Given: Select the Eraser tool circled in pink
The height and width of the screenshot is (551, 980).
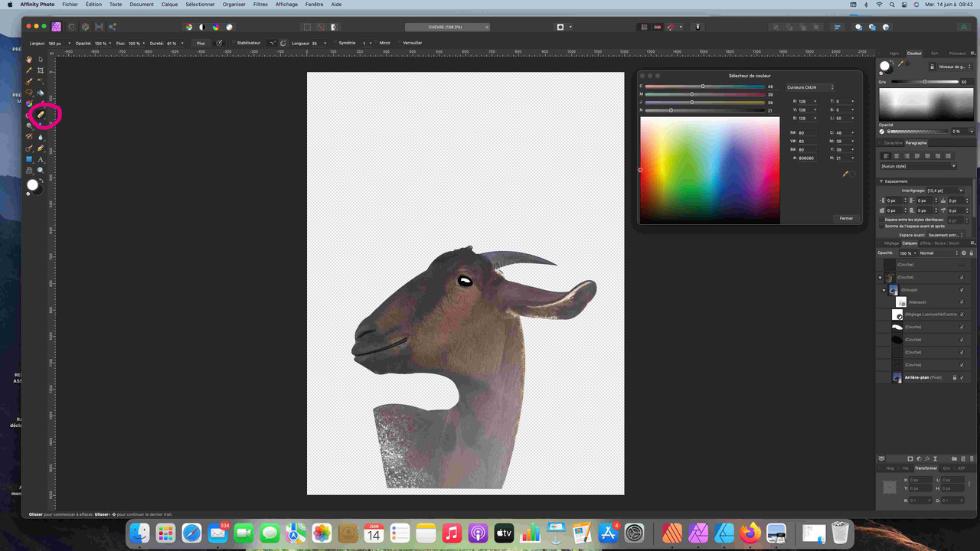Looking at the screenshot, I should tap(41, 115).
